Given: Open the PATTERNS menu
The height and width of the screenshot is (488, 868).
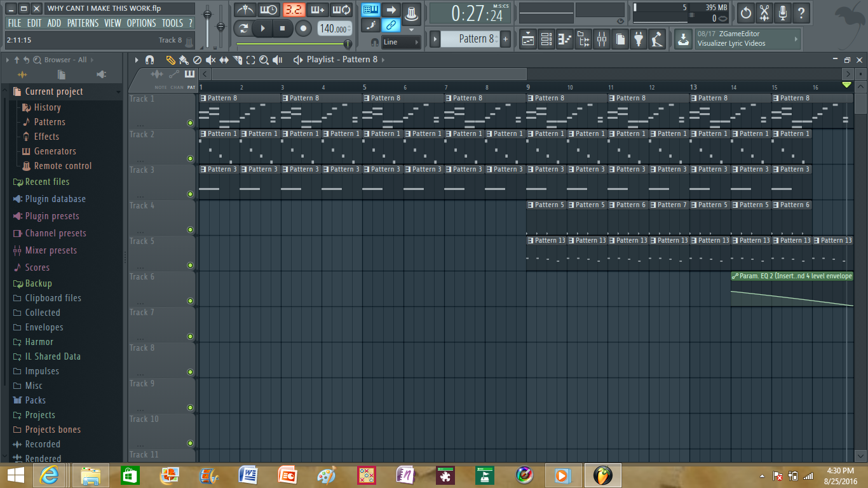Looking at the screenshot, I should [83, 23].
